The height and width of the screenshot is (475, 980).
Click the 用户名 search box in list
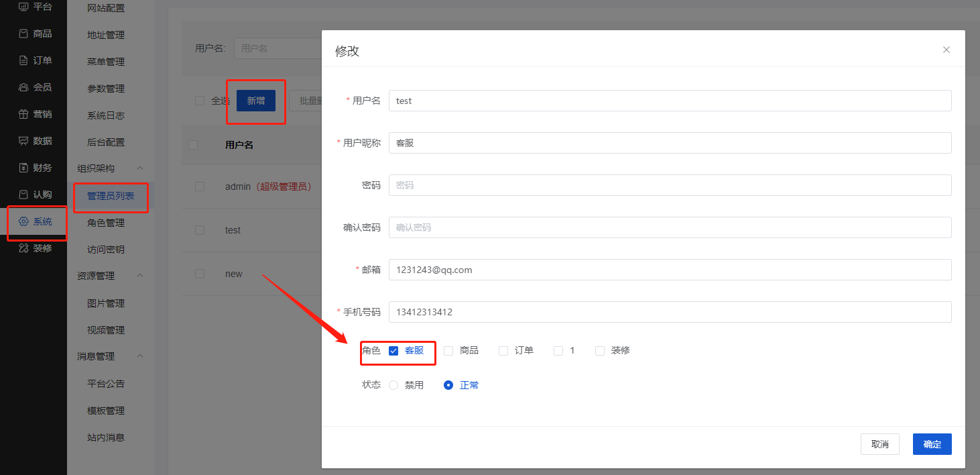(278, 48)
